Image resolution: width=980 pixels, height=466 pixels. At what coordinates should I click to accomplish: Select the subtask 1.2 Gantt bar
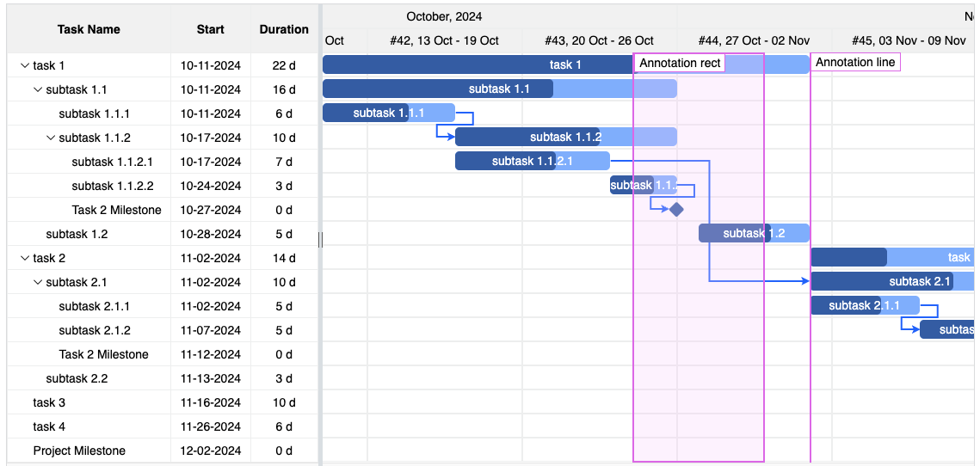(754, 234)
